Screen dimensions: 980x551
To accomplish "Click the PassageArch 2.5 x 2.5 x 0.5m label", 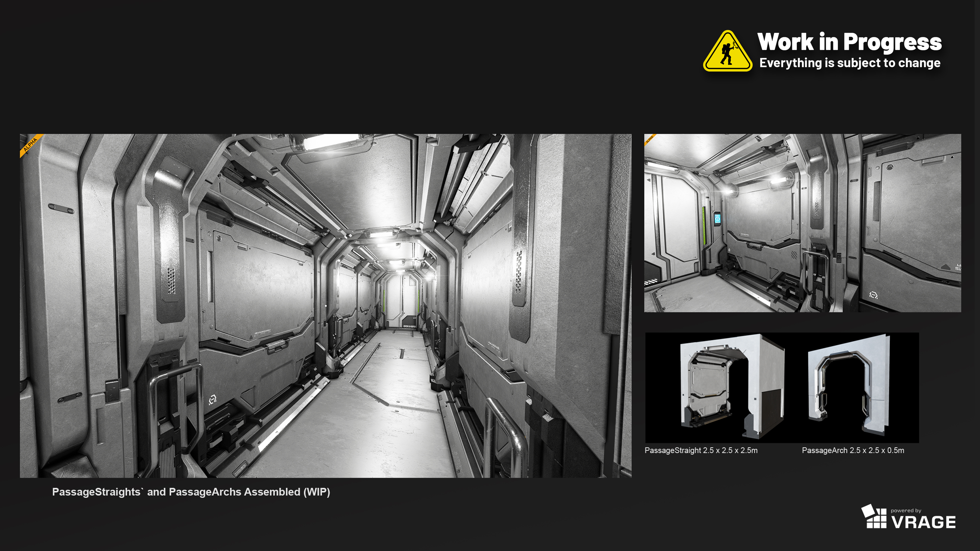I will click(853, 450).
